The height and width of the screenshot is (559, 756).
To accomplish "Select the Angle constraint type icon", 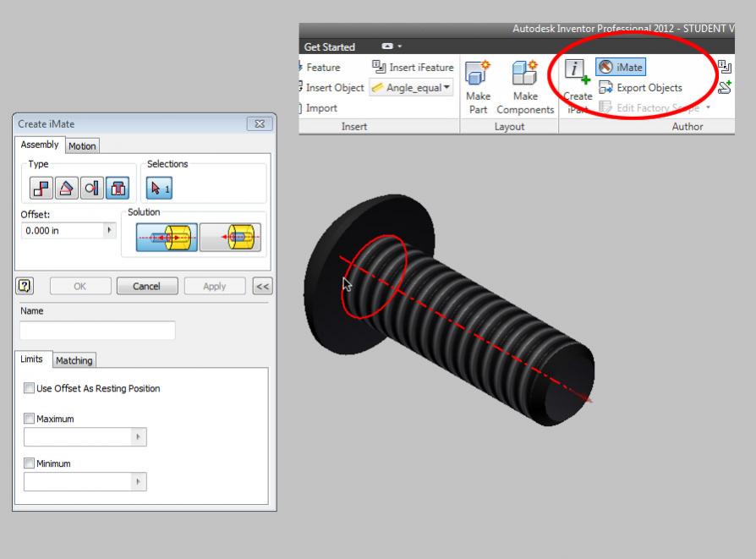I will pos(64,188).
